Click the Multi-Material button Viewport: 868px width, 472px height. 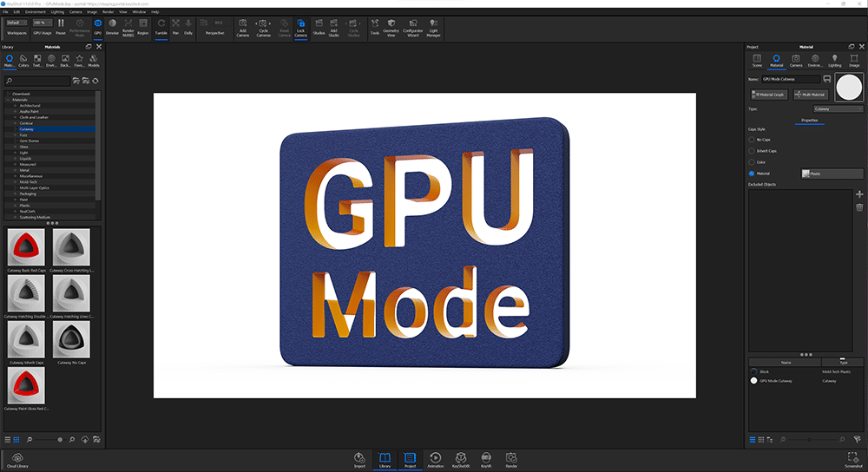(x=809, y=95)
